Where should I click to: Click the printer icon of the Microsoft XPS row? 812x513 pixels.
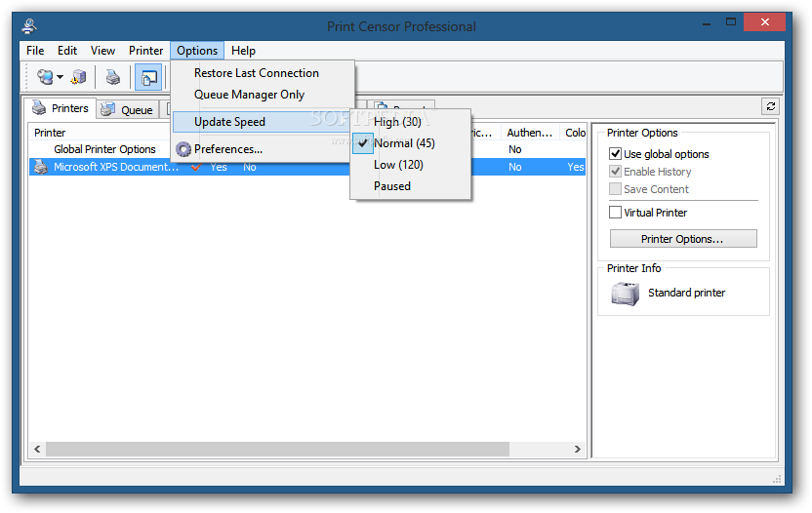click(x=40, y=167)
